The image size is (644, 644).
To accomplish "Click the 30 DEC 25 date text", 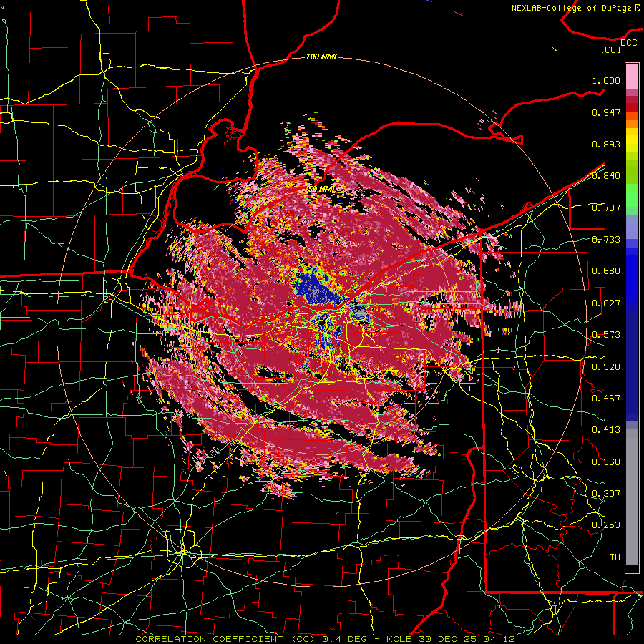I will point(447,639).
